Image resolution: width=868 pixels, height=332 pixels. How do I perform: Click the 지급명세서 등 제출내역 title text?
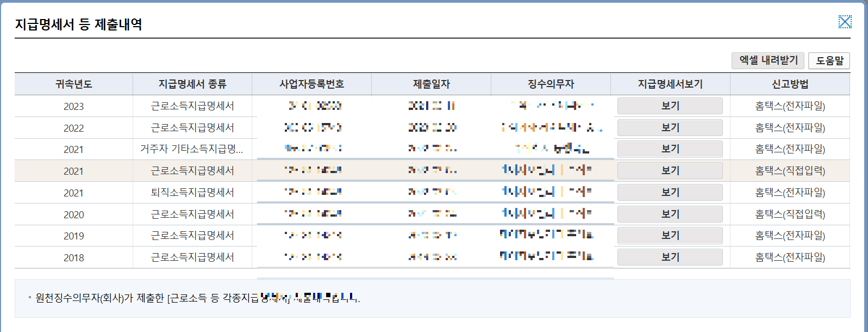pos(78,24)
